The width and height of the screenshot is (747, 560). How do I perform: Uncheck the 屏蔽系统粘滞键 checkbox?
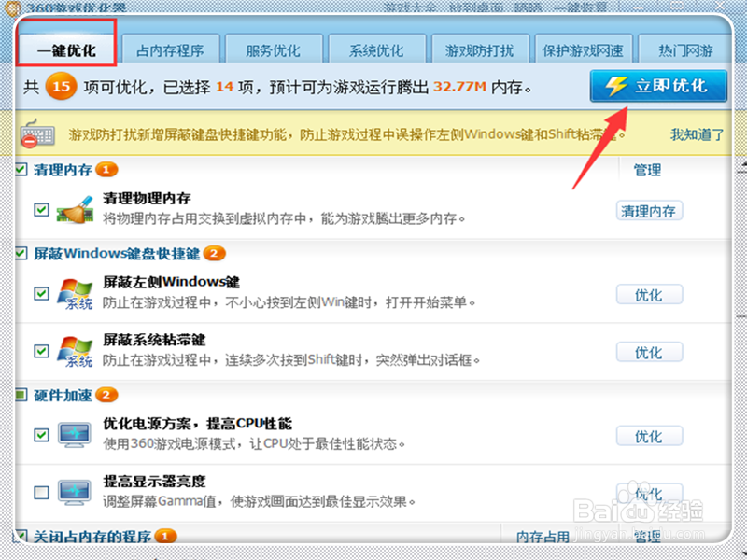(x=41, y=351)
